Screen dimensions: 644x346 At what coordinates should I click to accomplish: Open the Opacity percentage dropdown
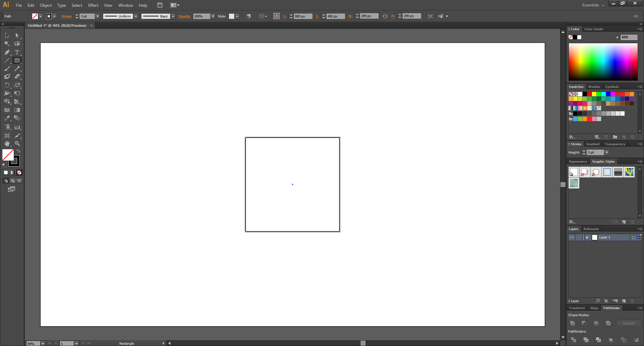[213, 16]
